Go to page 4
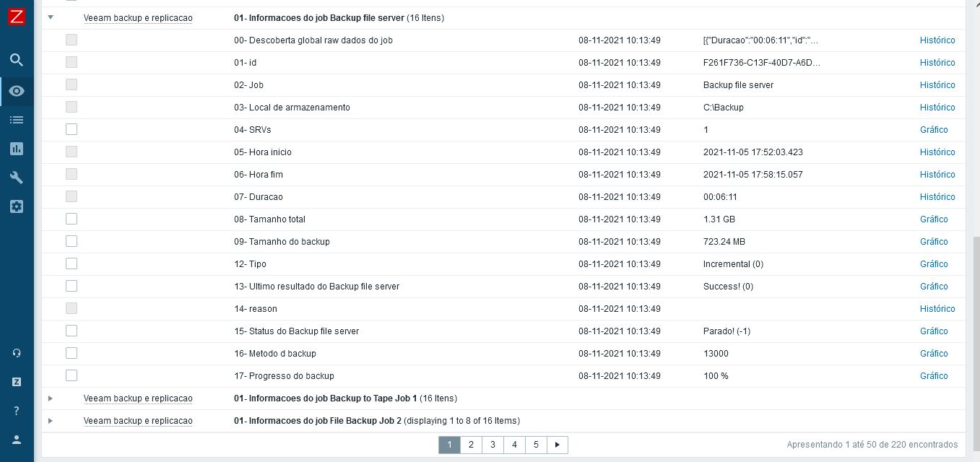 pos(514,445)
